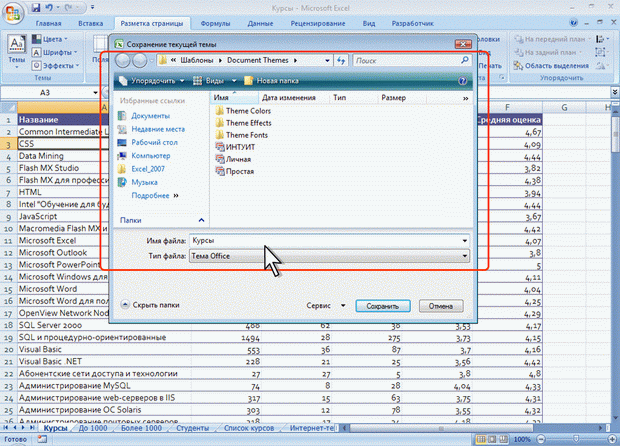Screen dimensions: 620x446
Task: Switch to the Данные ribbon tab
Action: click(260, 23)
